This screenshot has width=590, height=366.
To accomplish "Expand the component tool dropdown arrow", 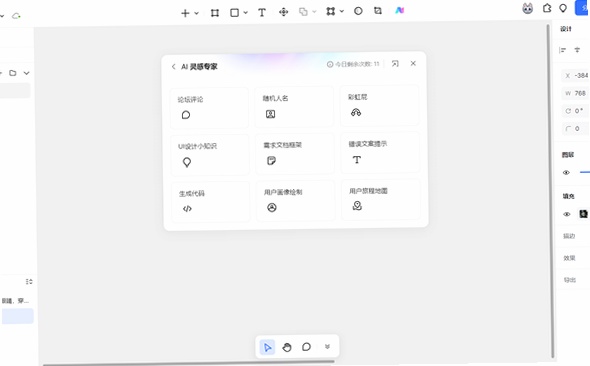I will coord(342,11).
